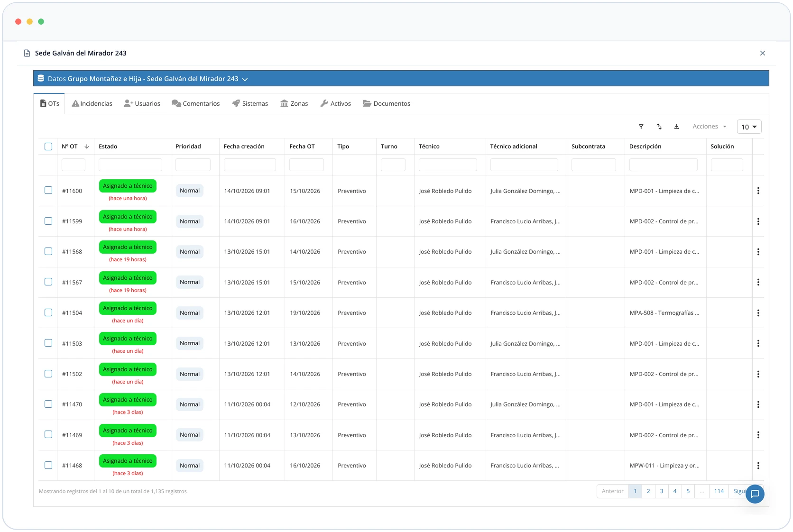Image resolution: width=793 pixels, height=532 pixels.
Task: Open the chat support bubble
Action: pyautogui.click(x=755, y=494)
